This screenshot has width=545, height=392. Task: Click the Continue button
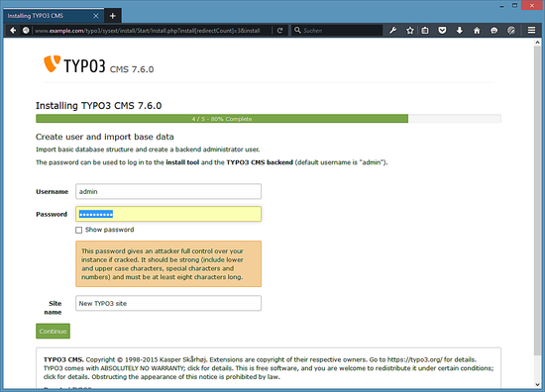click(x=53, y=331)
